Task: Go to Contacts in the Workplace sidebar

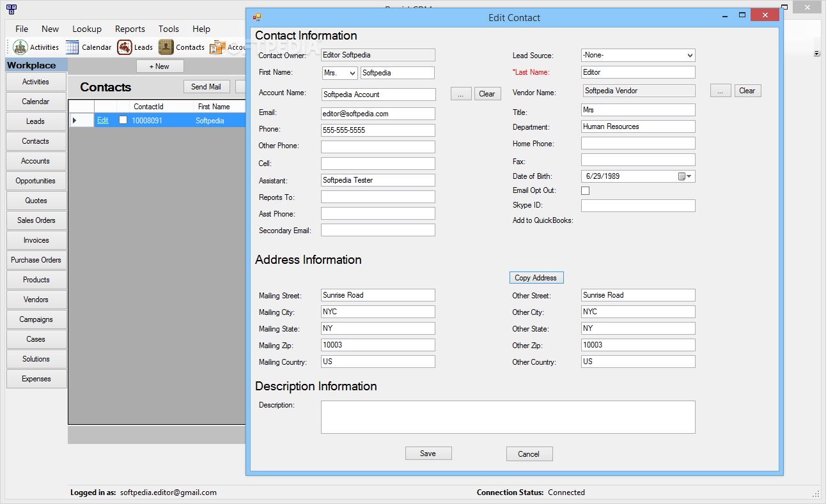Action: [x=36, y=141]
